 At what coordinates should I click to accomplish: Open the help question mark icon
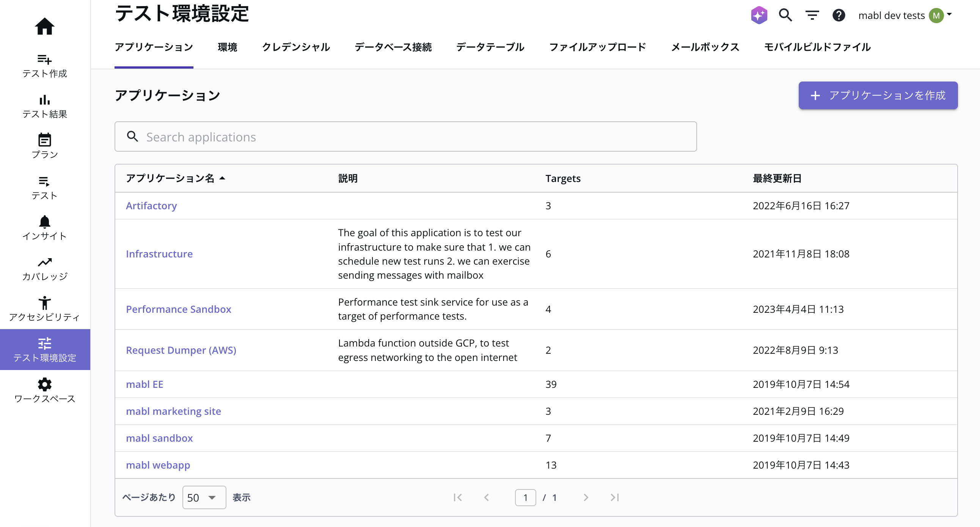tap(838, 15)
